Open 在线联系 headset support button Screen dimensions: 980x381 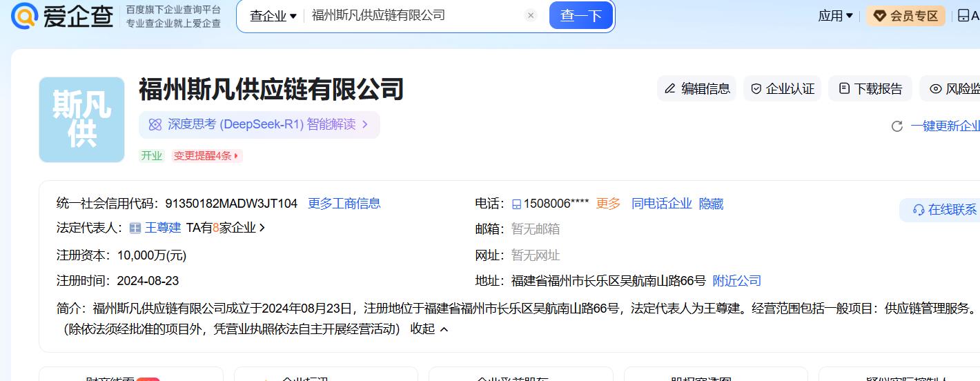943,210
